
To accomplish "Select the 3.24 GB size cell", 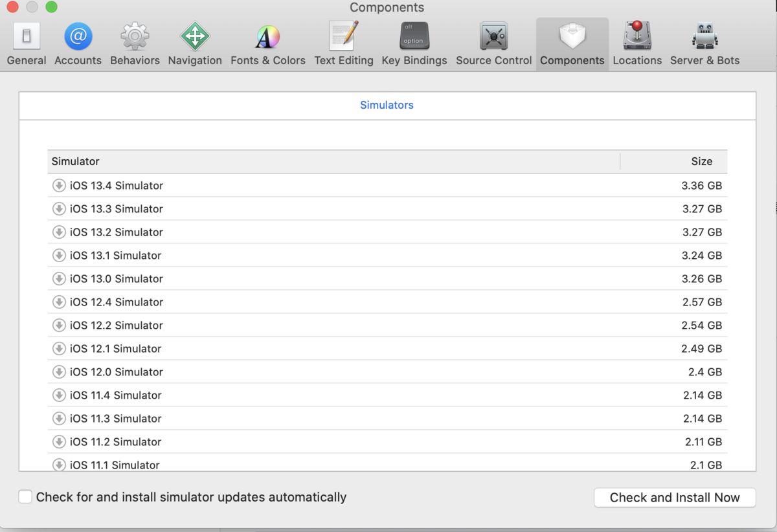I will coord(701,256).
